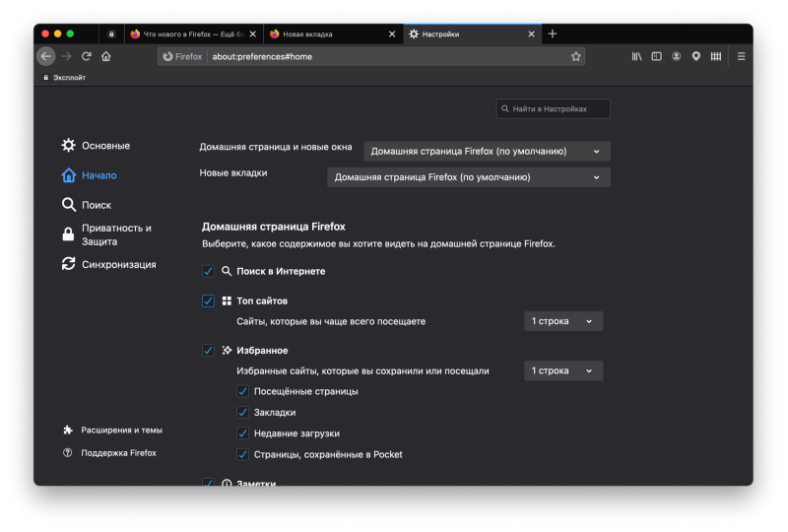Click the Firefox identity icon in address bar
The width and height of the screenshot is (788, 532).
coord(182,57)
